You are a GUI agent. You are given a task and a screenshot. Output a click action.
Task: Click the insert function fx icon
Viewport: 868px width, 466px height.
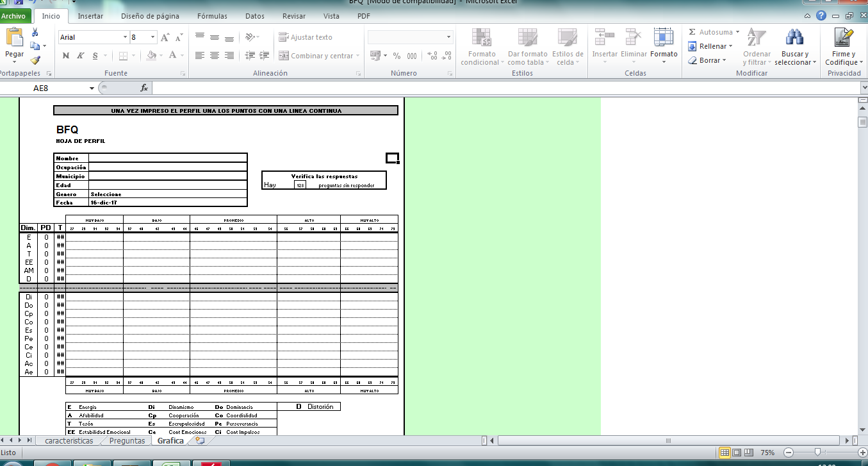coord(144,88)
